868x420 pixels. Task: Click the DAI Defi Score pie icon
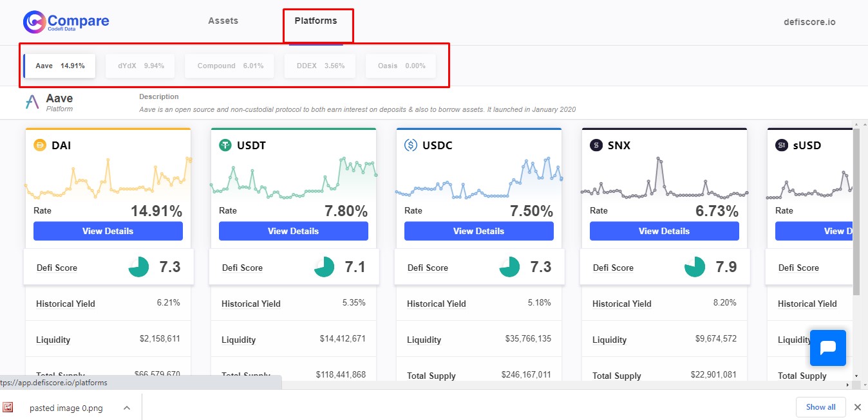pos(138,267)
